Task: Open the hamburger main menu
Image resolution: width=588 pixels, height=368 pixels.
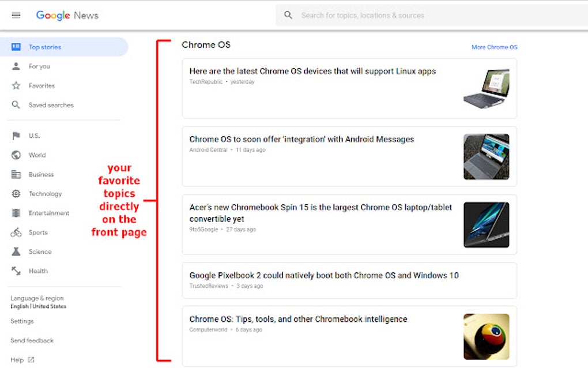Action: 16,16
